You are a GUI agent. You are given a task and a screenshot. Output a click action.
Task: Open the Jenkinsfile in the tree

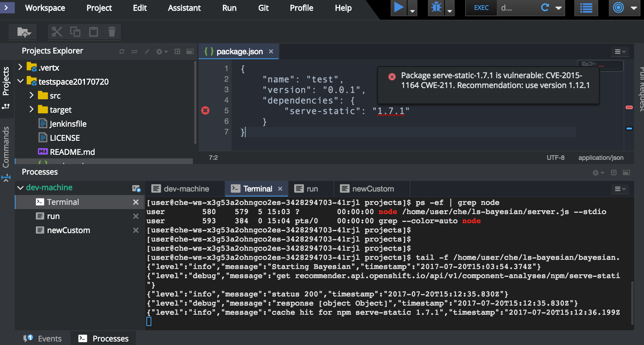(x=68, y=124)
